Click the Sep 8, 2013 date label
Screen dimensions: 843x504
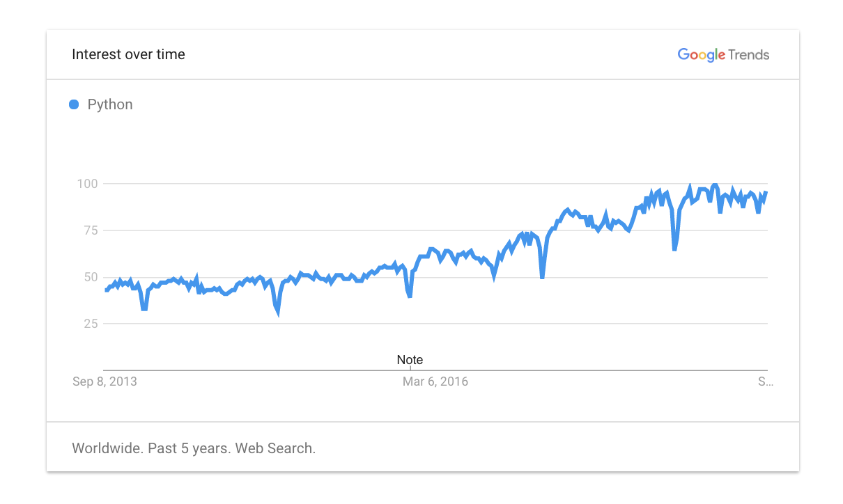coord(105,381)
